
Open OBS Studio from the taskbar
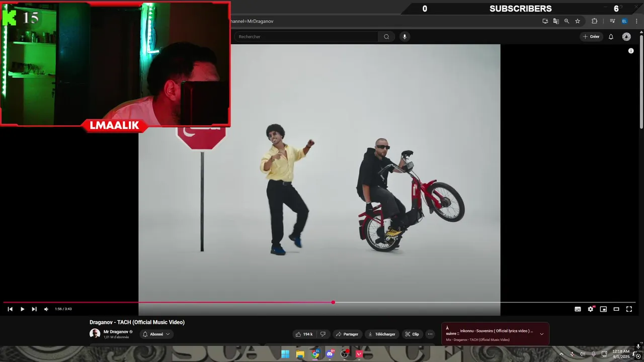(x=345, y=354)
